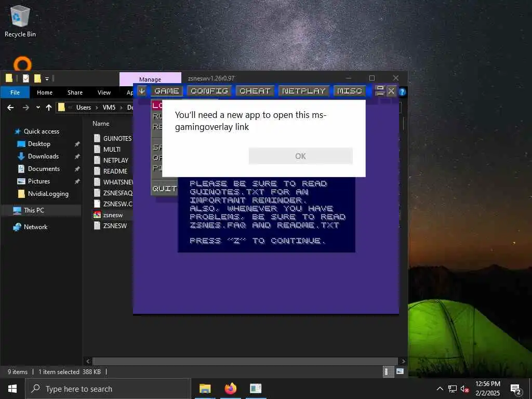Open the Manage contextual tab
The width and height of the screenshot is (532, 399).
point(150,79)
